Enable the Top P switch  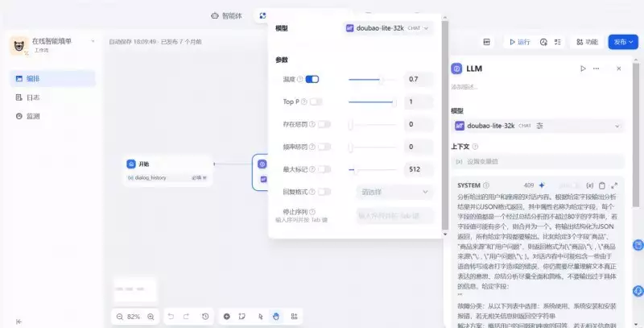(316, 102)
